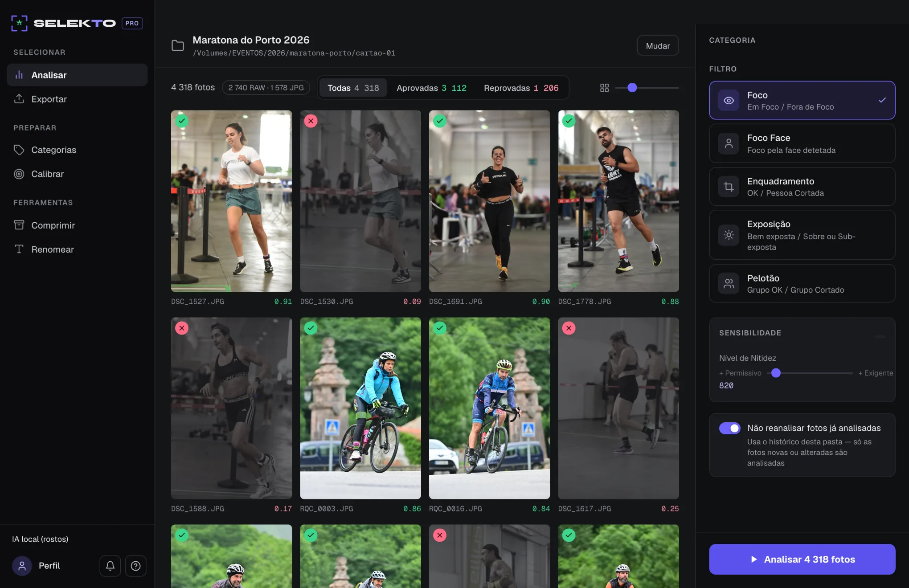
Task: Click the 0.09 score of DSC_1530.JPG
Action: [x=412, y=302]
